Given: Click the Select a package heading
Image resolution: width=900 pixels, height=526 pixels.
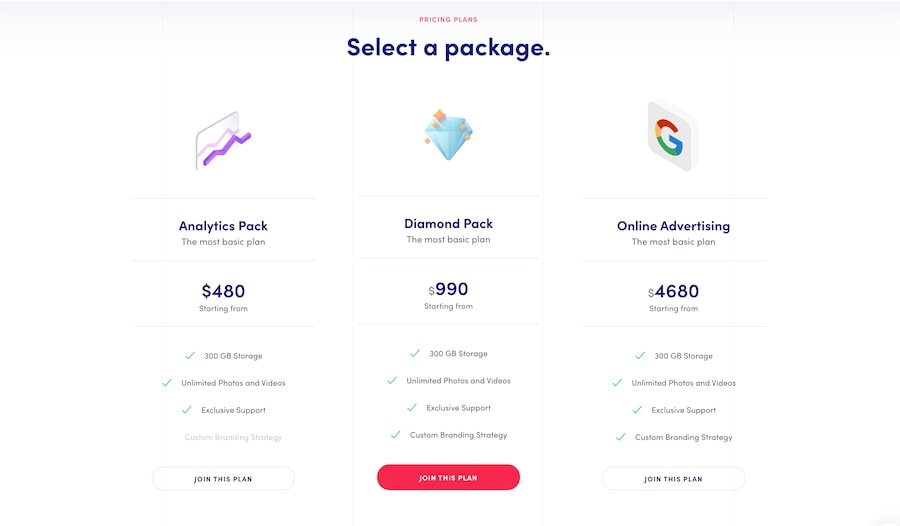Looking at the screenshot, I should pyautogui.click(x=448, y=47).
